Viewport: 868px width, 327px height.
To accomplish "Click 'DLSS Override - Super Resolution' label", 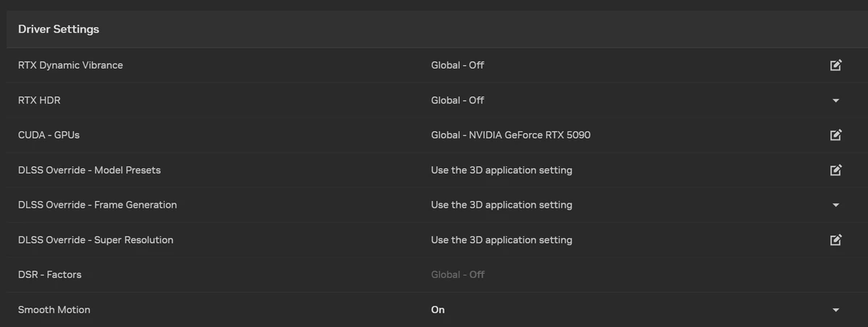I will [95, 240].
